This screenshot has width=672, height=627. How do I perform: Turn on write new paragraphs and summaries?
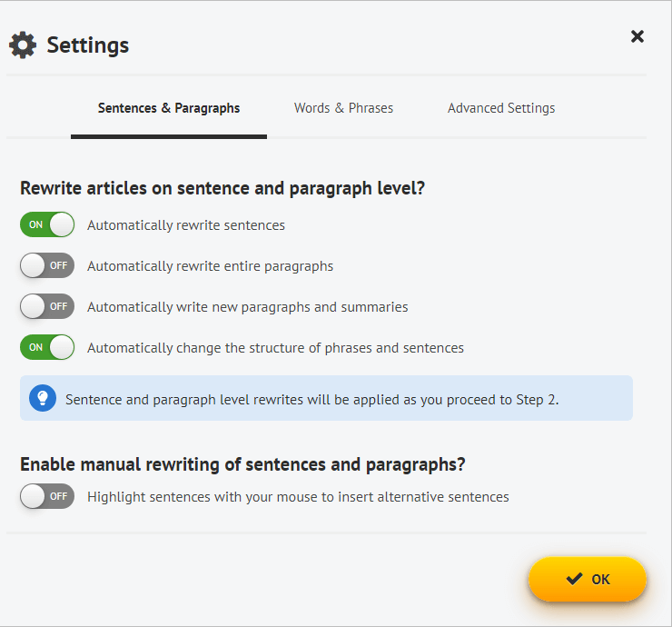(47, 306)
